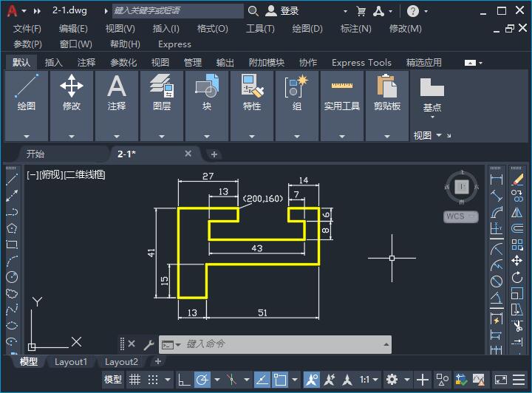
Task: Open object snap options dropdown arrow
Action: point(295,380)
